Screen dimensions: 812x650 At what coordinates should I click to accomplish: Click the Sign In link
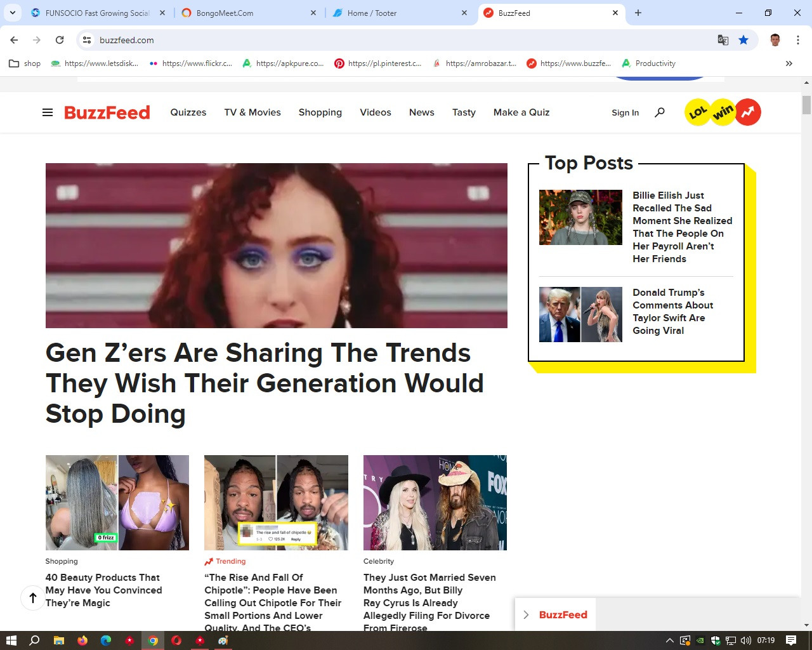click(x=625, y=112)
